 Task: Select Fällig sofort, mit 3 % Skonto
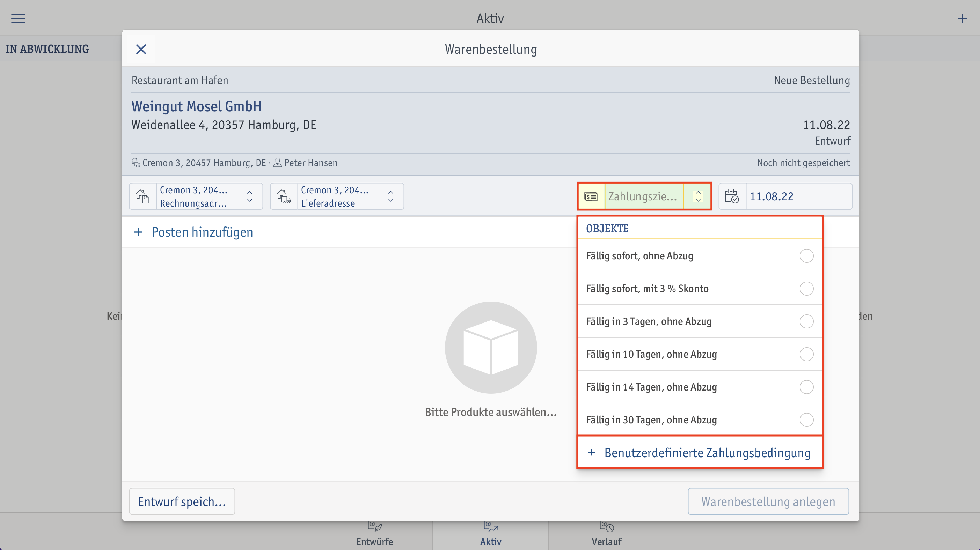point(700,289)
